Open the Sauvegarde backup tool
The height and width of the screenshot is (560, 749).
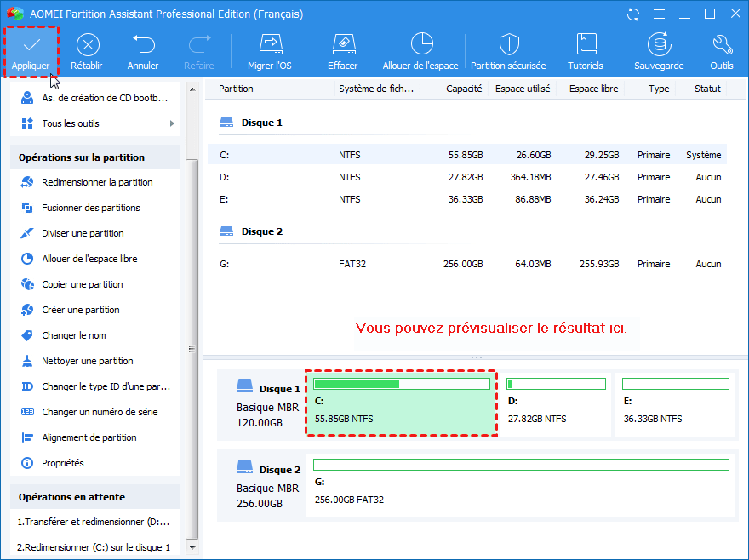click(659, 52)
